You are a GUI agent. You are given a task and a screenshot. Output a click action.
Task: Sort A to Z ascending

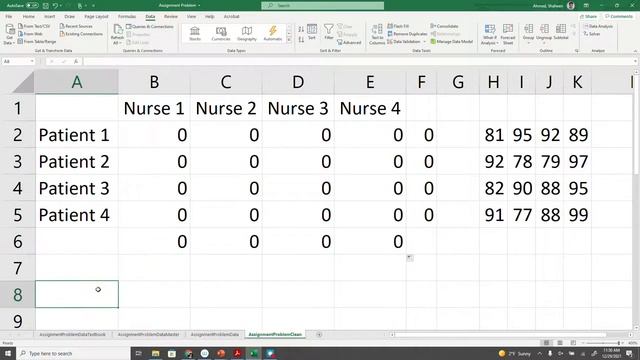(301, 29)
